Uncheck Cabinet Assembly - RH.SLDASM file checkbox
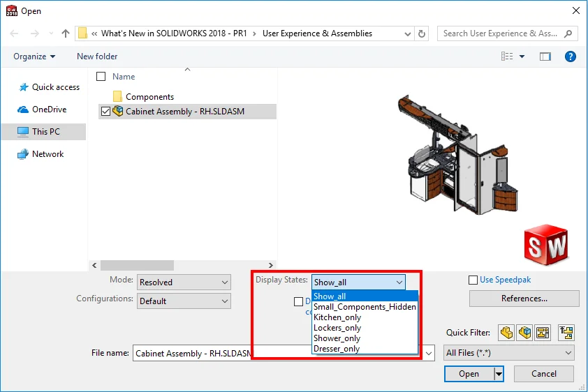 [105, 111]
